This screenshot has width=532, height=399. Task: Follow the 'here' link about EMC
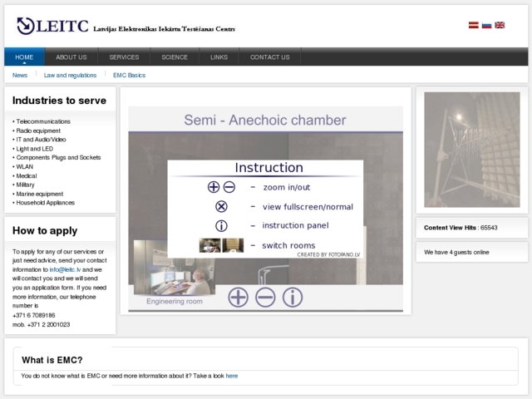point(232,376)
